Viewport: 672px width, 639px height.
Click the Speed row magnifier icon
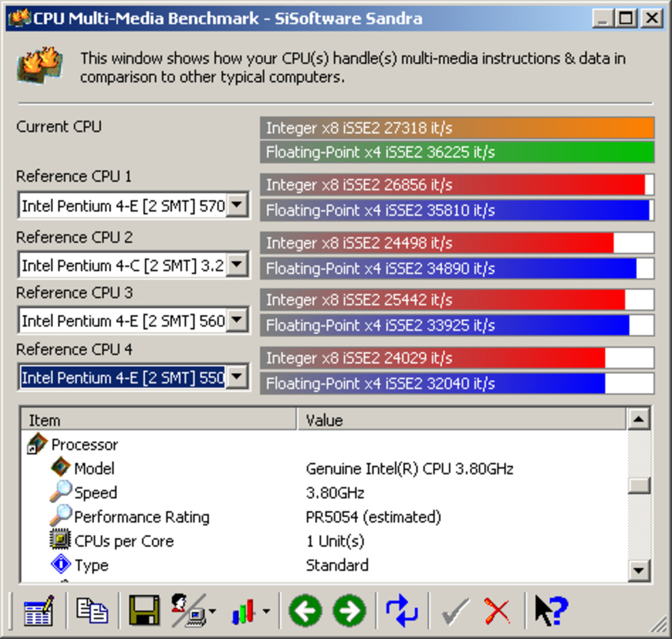click(x=60, y=491)
